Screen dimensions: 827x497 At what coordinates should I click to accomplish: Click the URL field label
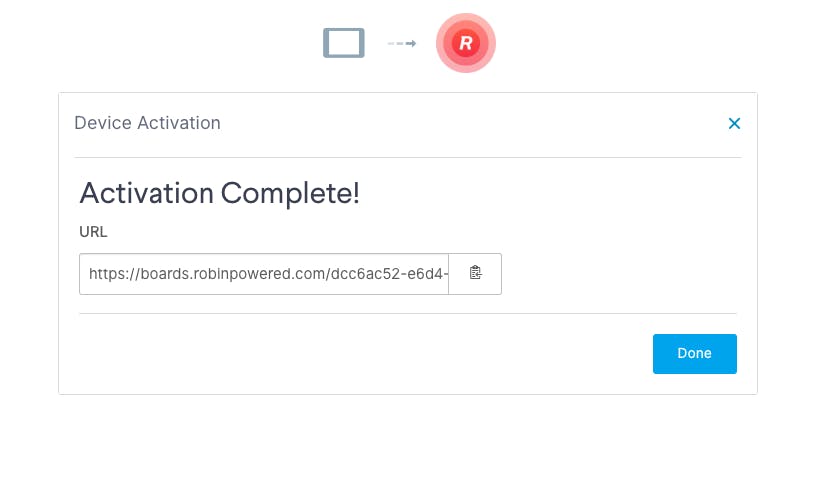[x=93, y=232]
